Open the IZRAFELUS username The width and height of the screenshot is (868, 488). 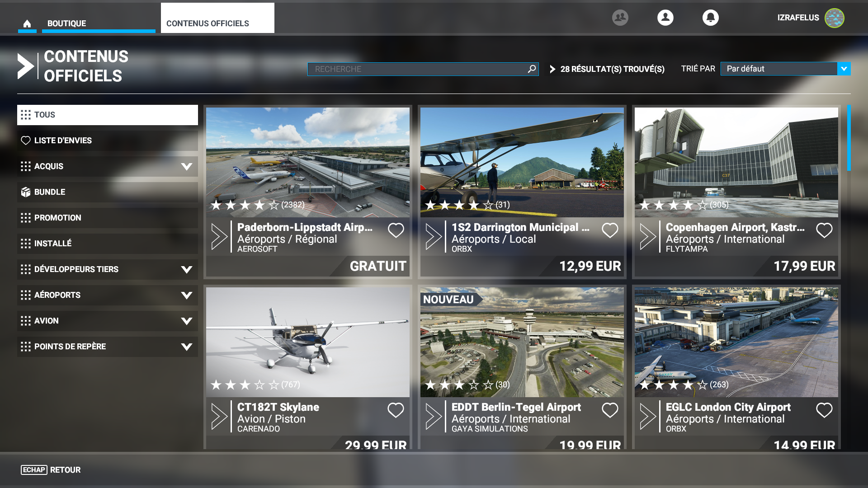pos(798,18)
